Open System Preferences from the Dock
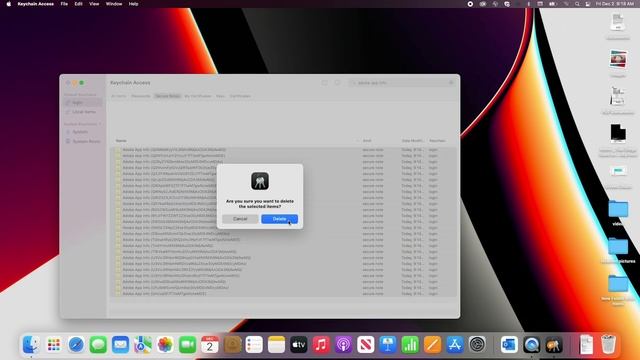Image resolution: width=640 pixels, height=360 pixels. 477,345
